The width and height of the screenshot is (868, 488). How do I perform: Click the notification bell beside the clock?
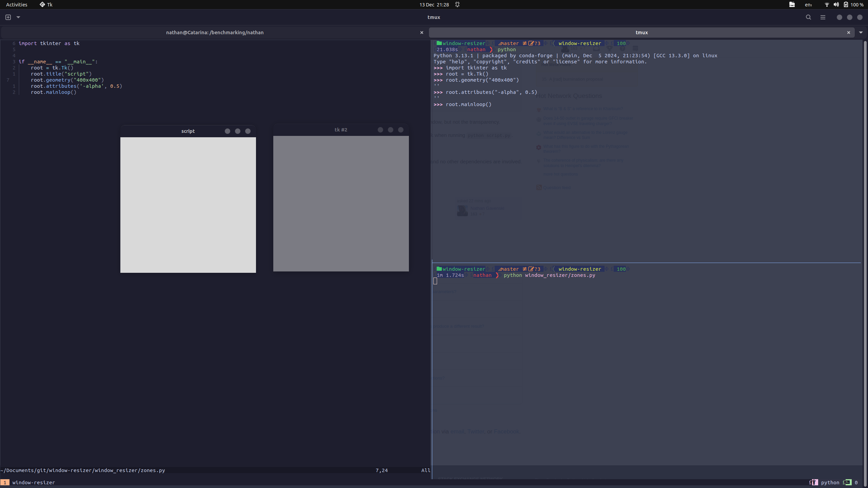[x=457, y=4]
